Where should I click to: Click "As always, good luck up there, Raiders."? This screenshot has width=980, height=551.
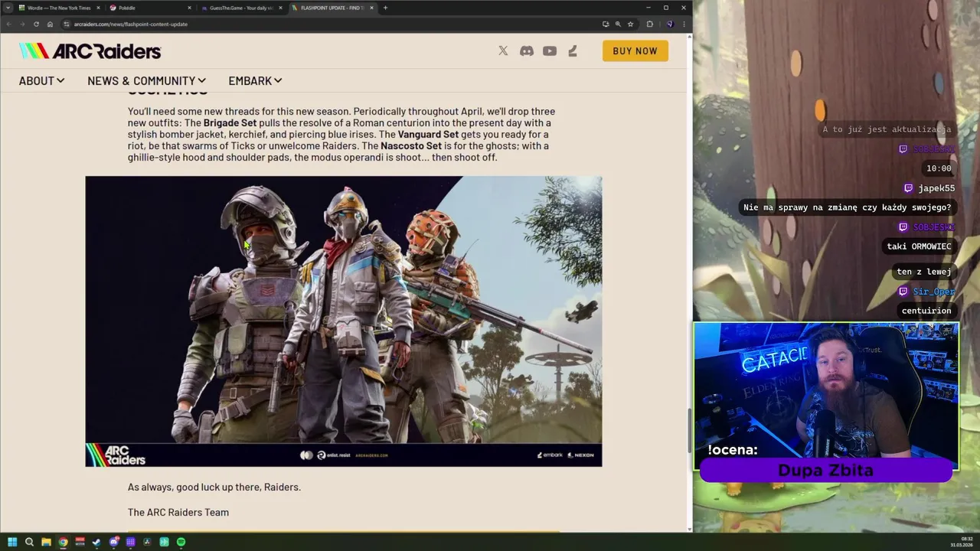[214, 487]
